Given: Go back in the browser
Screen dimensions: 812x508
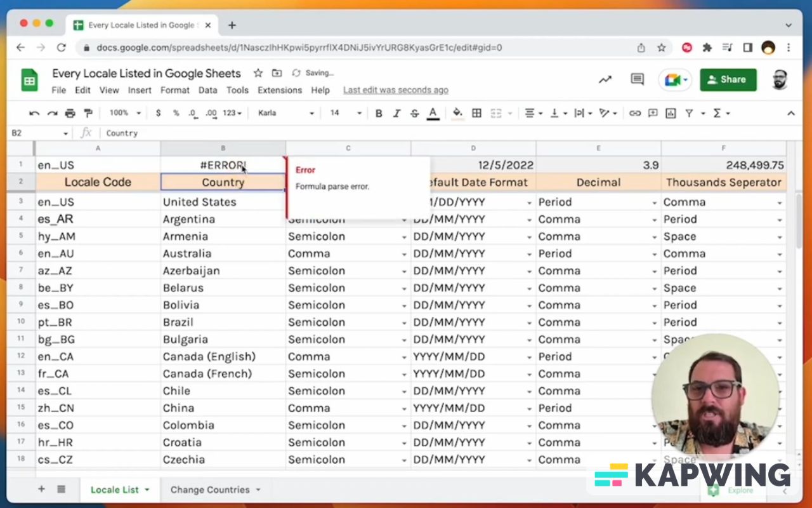Looking at the screenshot, I should point(21,48).
